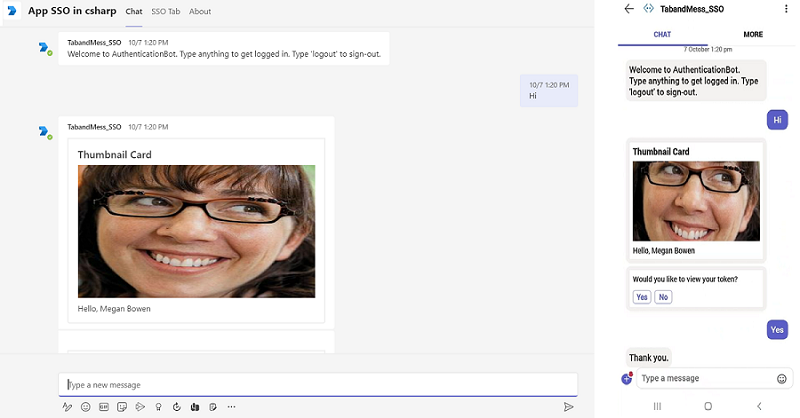Tap the mobile welcome message bubble
The height and width of the screenshot is (418, 800).
tap(696, 81)
